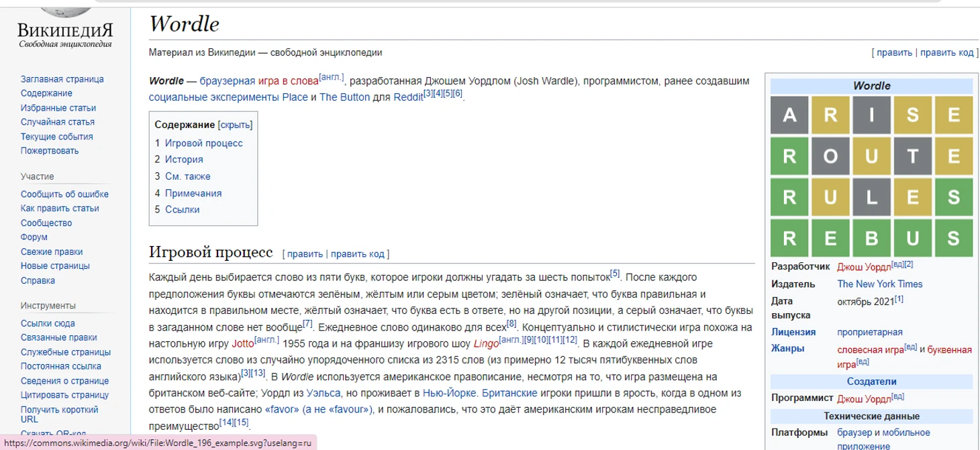980x450 pixels.
Task: Collapse contents box with «скрыть»
Action: click(235, 125)
